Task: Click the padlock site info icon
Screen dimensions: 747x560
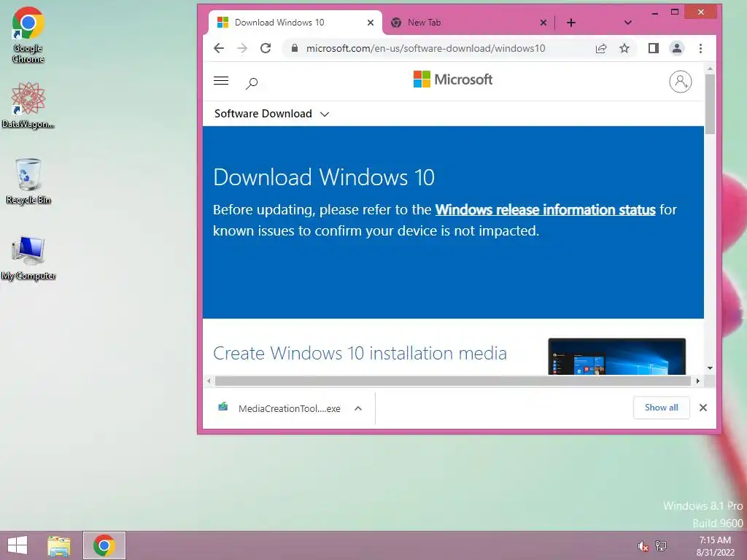Action: 295,48
